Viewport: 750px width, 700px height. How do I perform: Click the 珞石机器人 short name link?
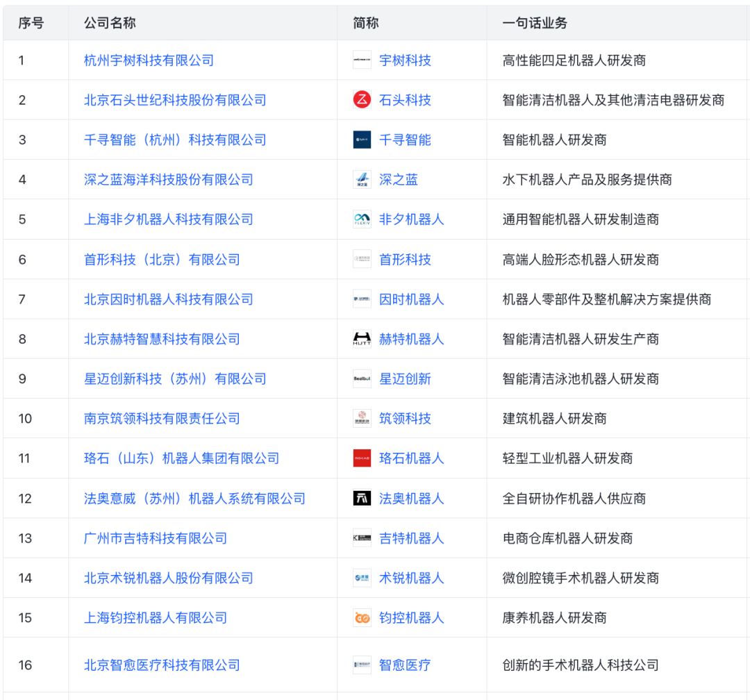point(411,458)
